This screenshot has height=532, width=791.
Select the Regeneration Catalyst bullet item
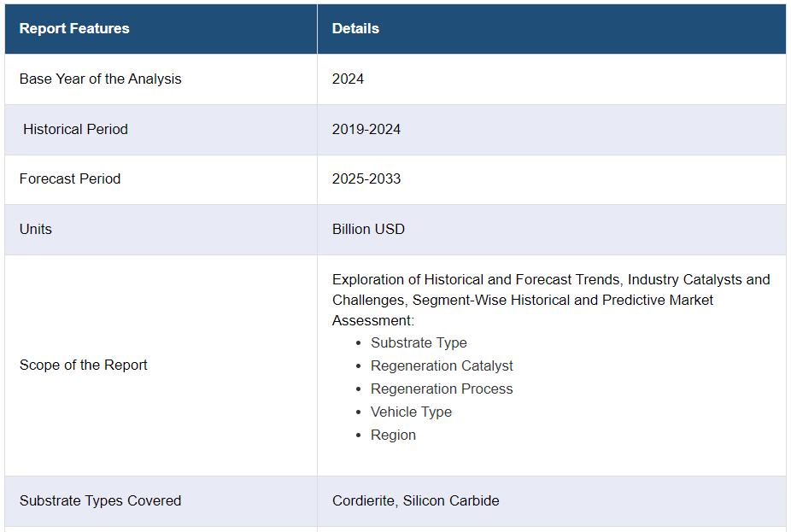tap(442, 365)
